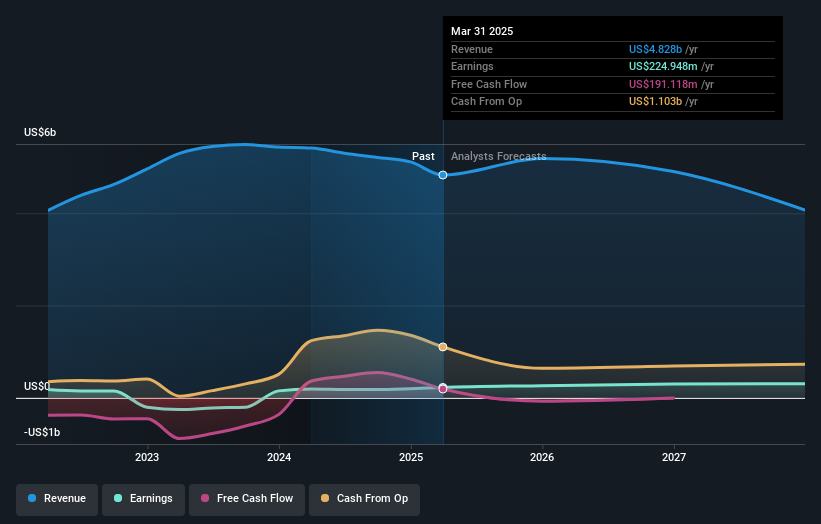
Task: Toggle the Earnings legend series
Action: click(143, 499)
